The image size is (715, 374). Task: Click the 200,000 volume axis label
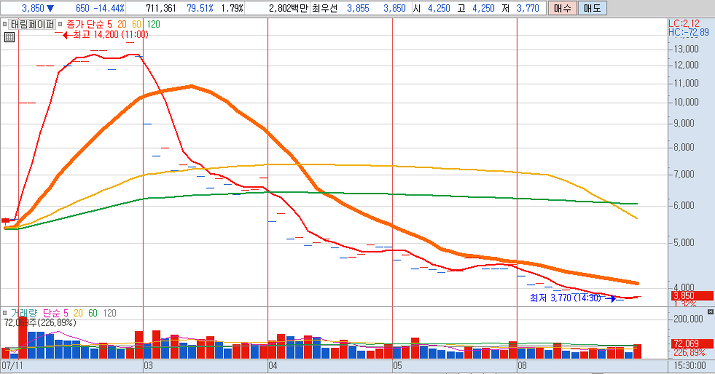click(688, 318)
